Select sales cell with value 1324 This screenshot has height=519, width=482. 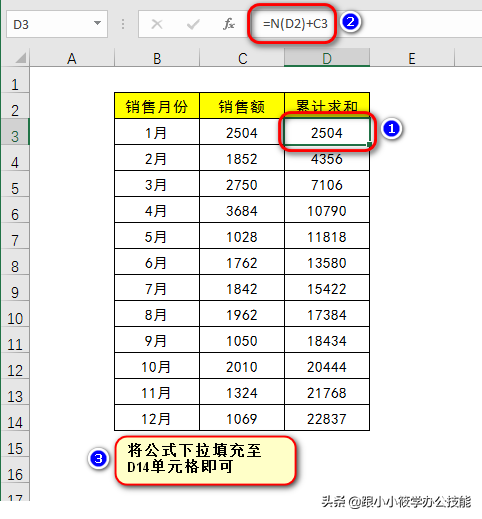point(242,392)
